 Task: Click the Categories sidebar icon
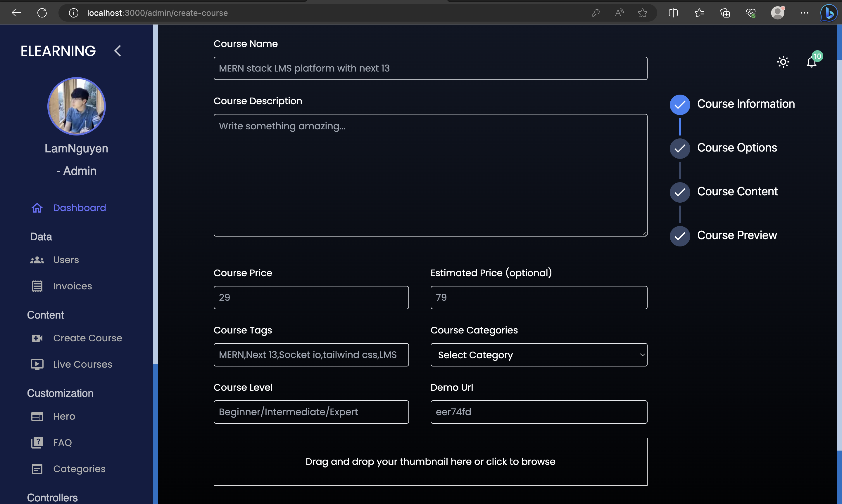coord(37,469)
